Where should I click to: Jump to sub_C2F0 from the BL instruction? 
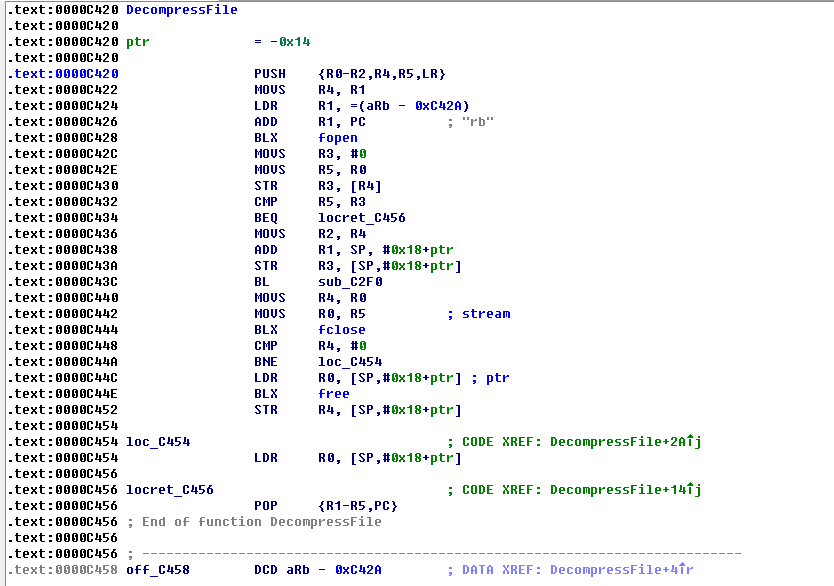click(x=350, y=282)
